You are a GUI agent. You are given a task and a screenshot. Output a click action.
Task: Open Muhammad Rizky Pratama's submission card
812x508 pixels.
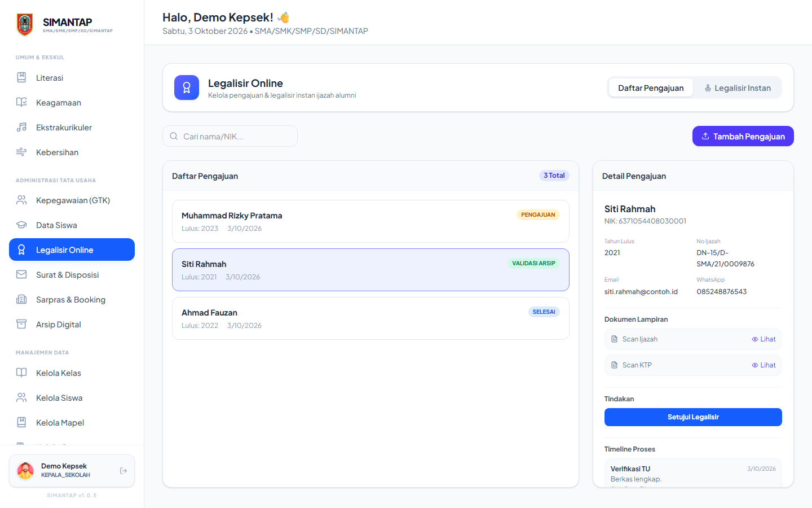pos(370,221)
